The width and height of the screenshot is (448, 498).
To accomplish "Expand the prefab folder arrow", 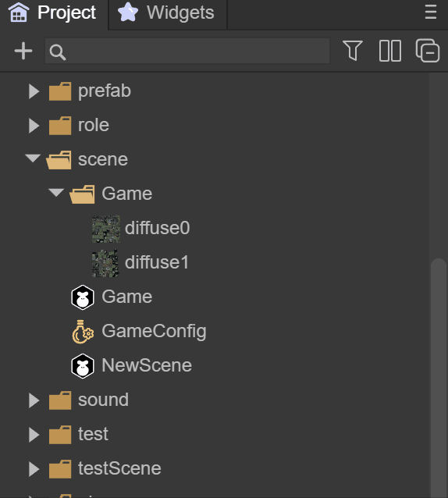I will (34, 91).
